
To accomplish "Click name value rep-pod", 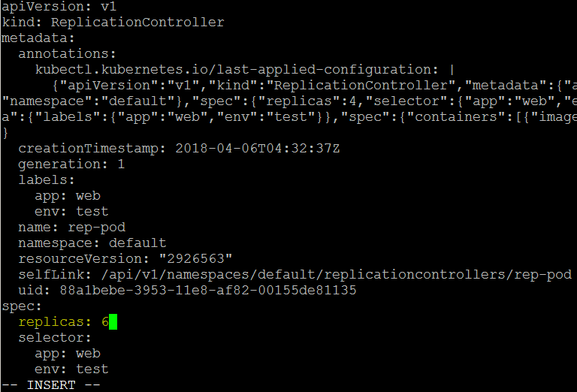I will 97,228.
